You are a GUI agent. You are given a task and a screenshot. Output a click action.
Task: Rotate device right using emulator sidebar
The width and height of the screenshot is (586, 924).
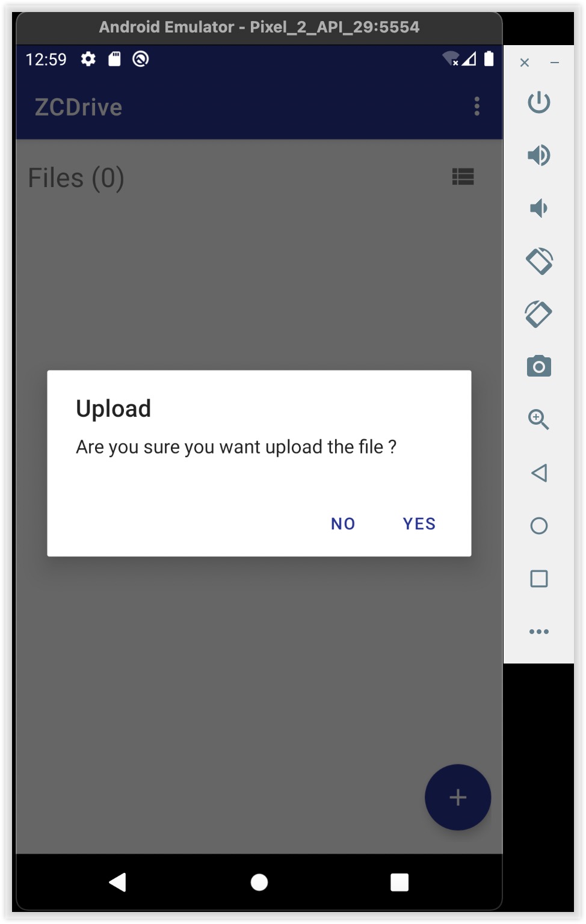pyautogui.click(x=539, y=314)
